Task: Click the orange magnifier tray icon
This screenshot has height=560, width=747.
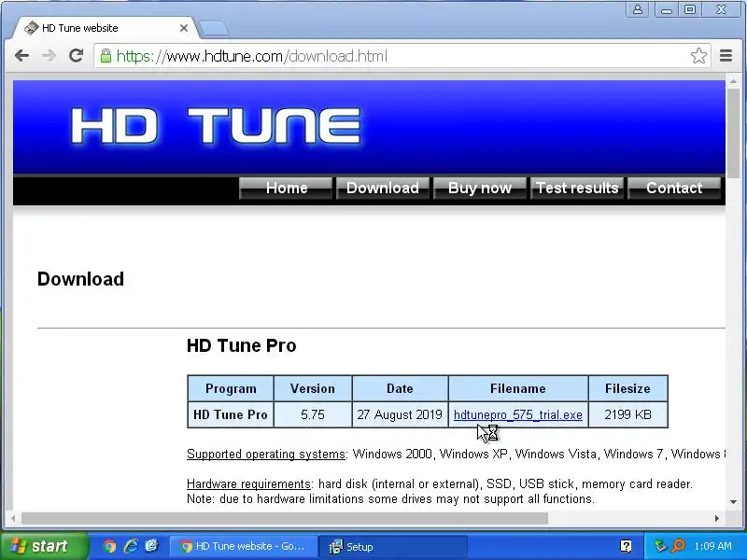Action: click(x=678, y=546)
